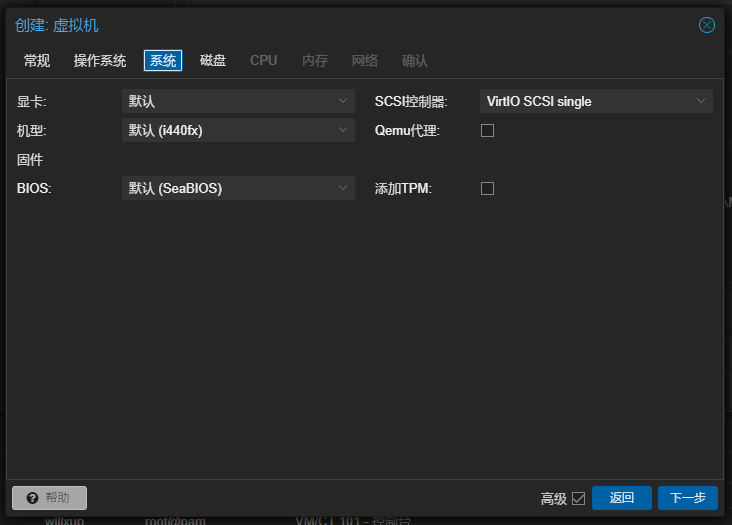
Task: Click the BIOS 默认 (SeaBIOS) field
Action: click(x=226, y=188)
